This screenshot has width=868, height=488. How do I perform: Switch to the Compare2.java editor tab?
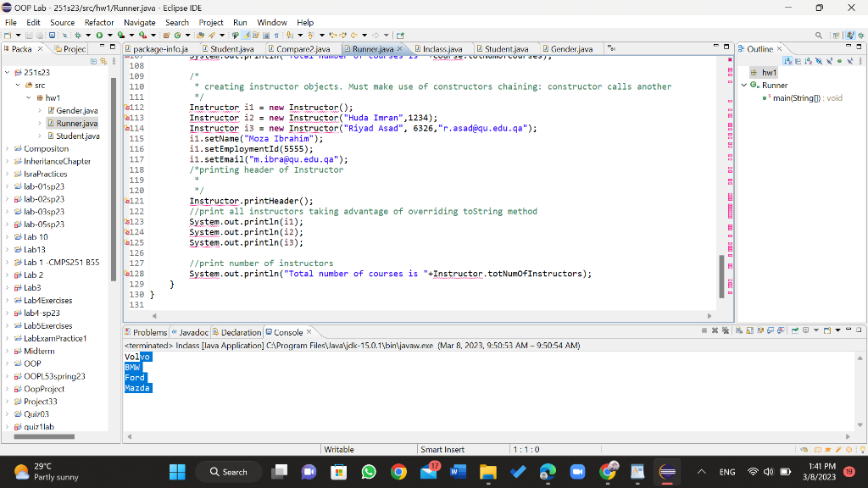point(303,48)
